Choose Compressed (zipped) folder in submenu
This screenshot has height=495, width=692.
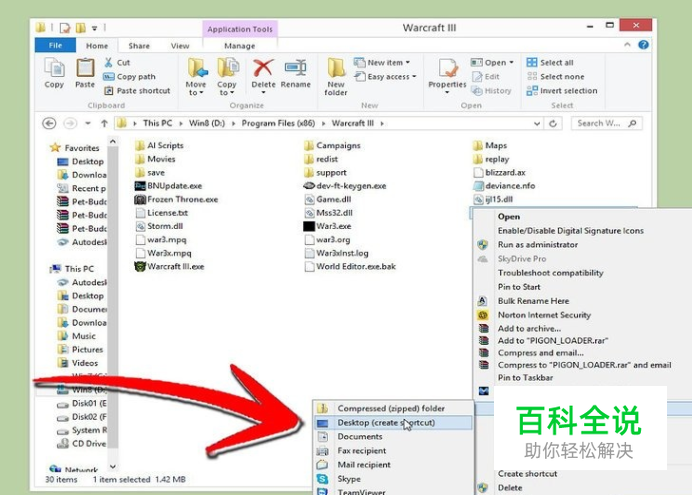[x=393, y=409]
